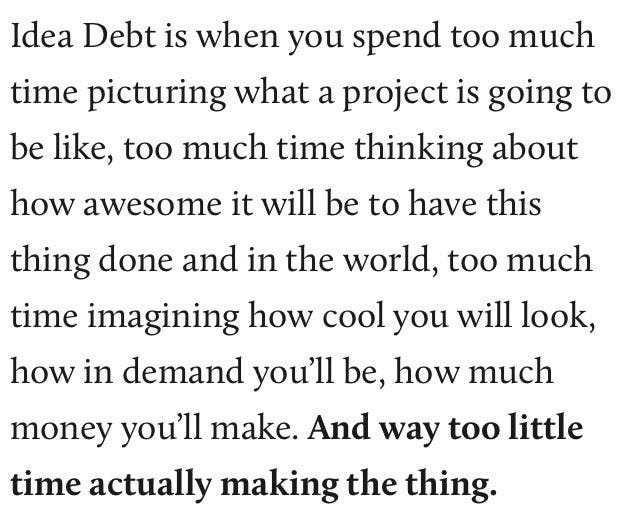Click the word 'awesome' in the paragraph
The height and width of the screenshot is (518, 640).
tap(152, 204)
